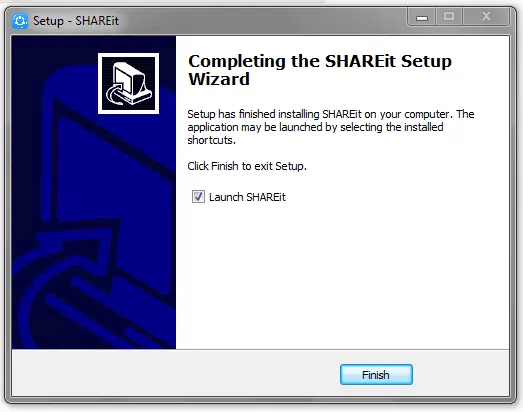Viewport: 523px width, 412px height.
Task: Click the word "Wizard" in the heading
Action: point(219,79)
